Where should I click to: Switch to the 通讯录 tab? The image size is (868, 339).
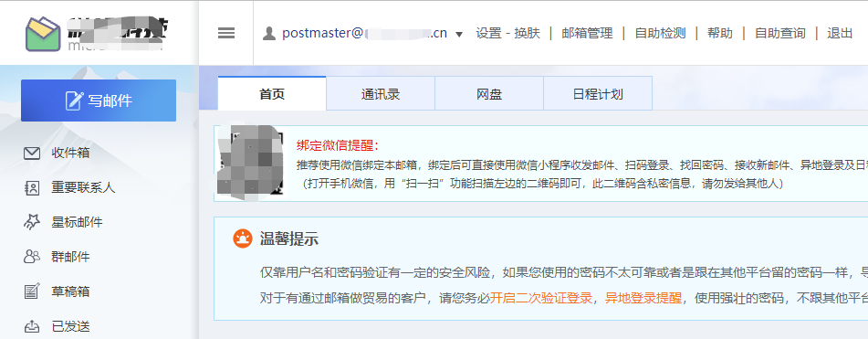381,93
